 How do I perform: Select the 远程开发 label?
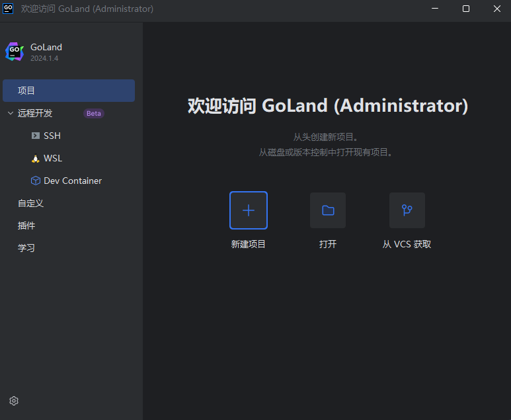click(x=35, y=113)
